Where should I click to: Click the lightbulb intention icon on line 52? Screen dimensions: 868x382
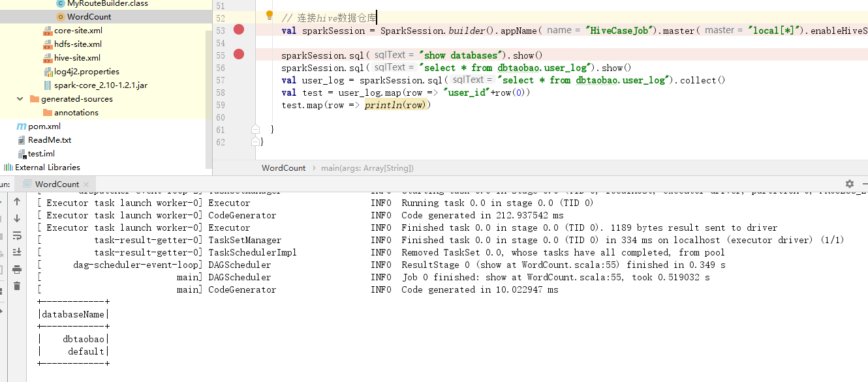(270, 16)
